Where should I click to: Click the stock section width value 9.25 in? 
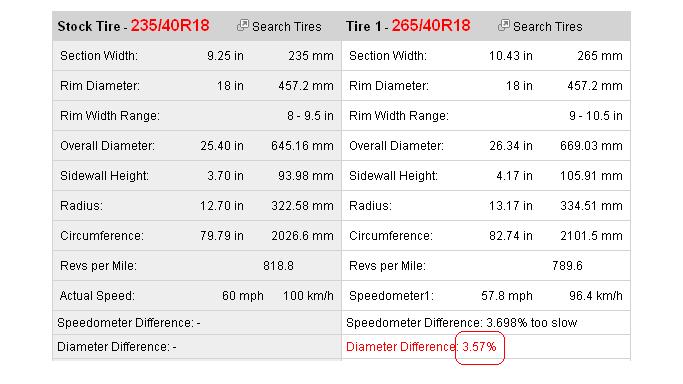click(x=225, y=56)
